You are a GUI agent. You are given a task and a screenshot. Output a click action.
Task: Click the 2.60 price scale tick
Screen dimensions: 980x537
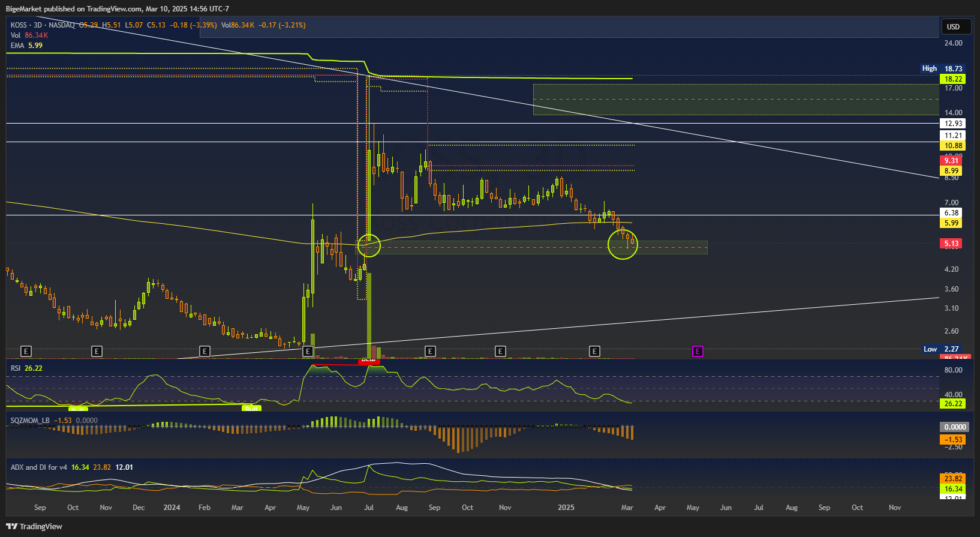(951, 331)
